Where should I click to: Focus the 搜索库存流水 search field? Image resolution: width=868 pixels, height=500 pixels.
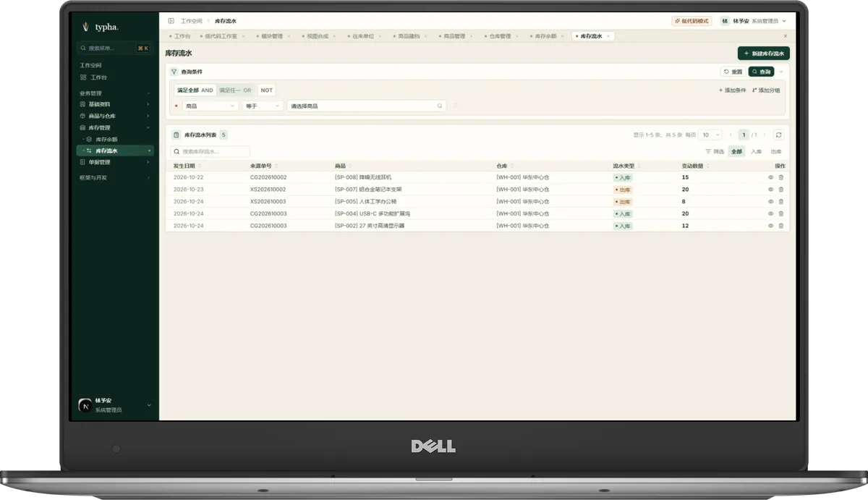tap(210, 152)
